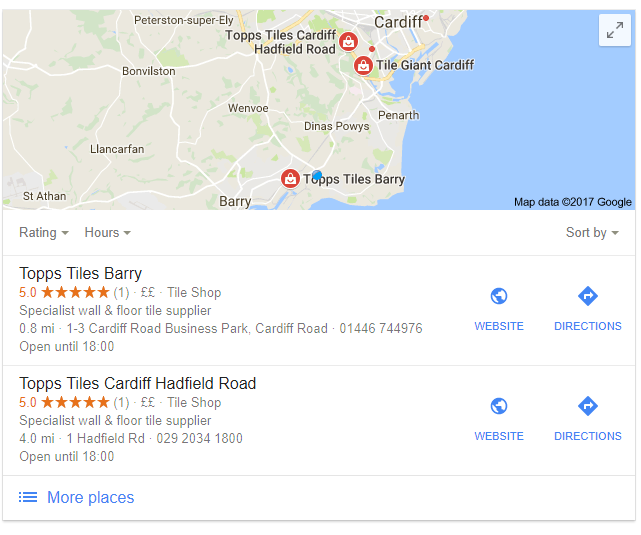Open website globe icon for Topps Tiles Barry
The height and width of the screenshot is (535, 641).
[499, 296]
